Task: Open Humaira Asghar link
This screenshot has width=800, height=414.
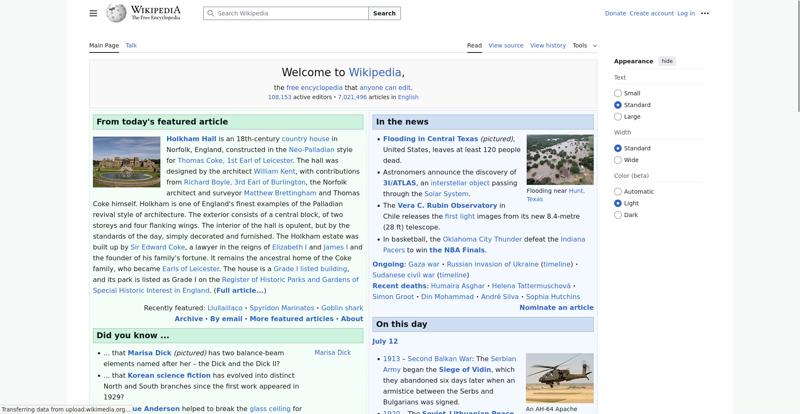Action: tap(458, 286)
